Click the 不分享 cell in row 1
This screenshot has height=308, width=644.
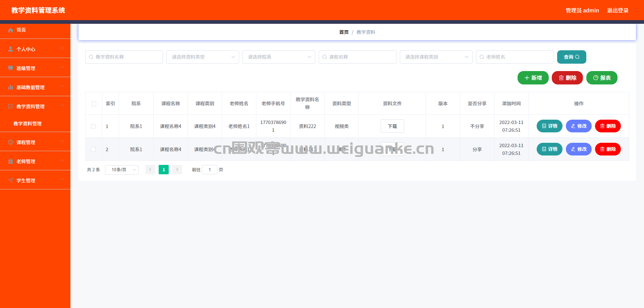click(x=477, y=126)
